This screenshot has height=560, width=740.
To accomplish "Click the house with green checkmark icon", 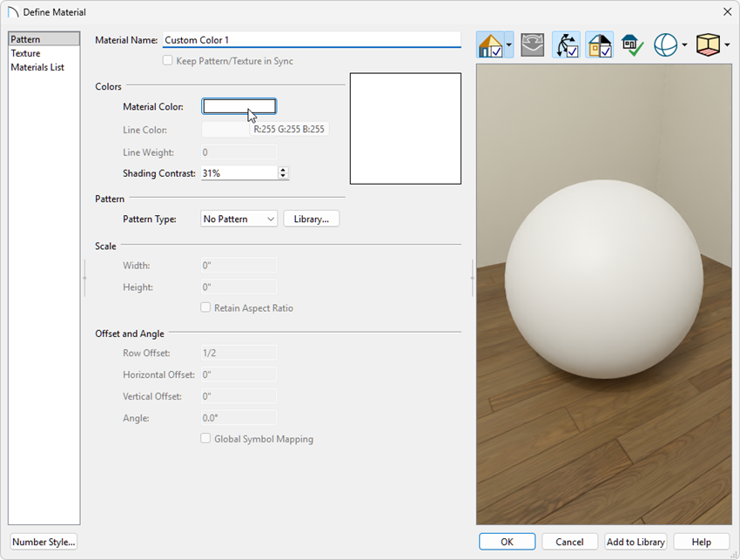I will coord(632,44).
